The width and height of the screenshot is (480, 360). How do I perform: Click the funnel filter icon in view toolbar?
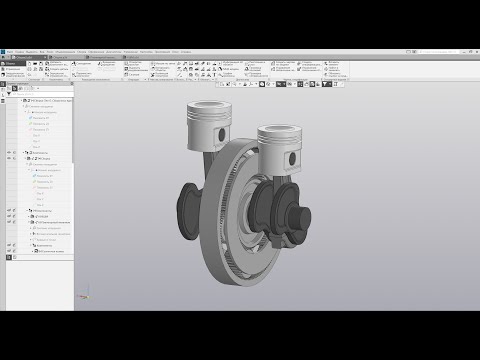click(x=324, y=84)
